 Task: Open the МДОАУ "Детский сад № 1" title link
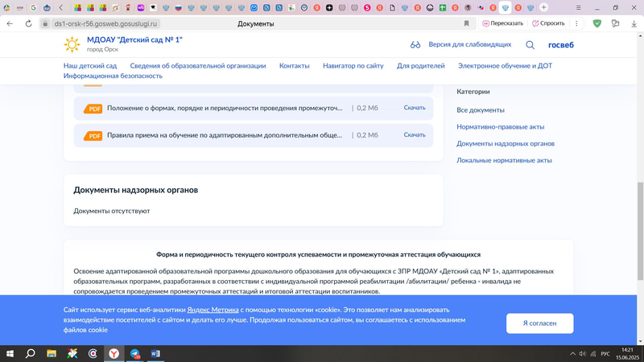(134, 39)
